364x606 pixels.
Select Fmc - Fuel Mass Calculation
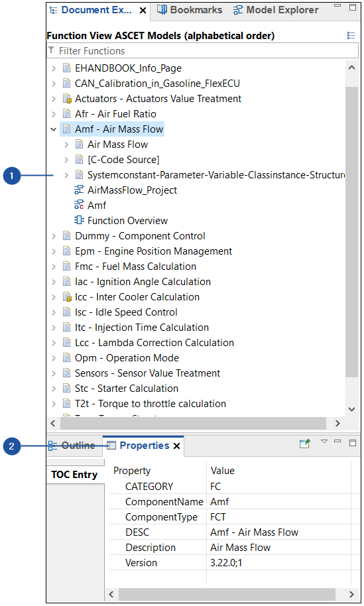tap(135, 267)
